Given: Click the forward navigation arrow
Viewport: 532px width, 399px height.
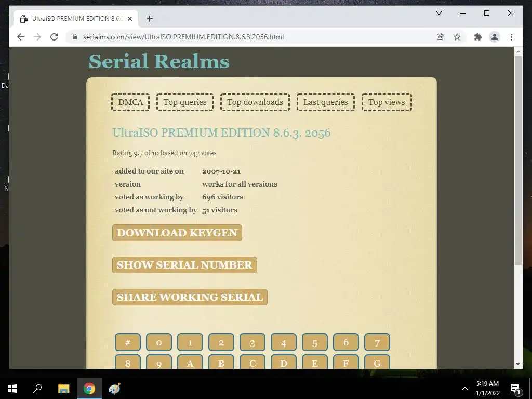Looking at the screenshot, I should 37,37.
